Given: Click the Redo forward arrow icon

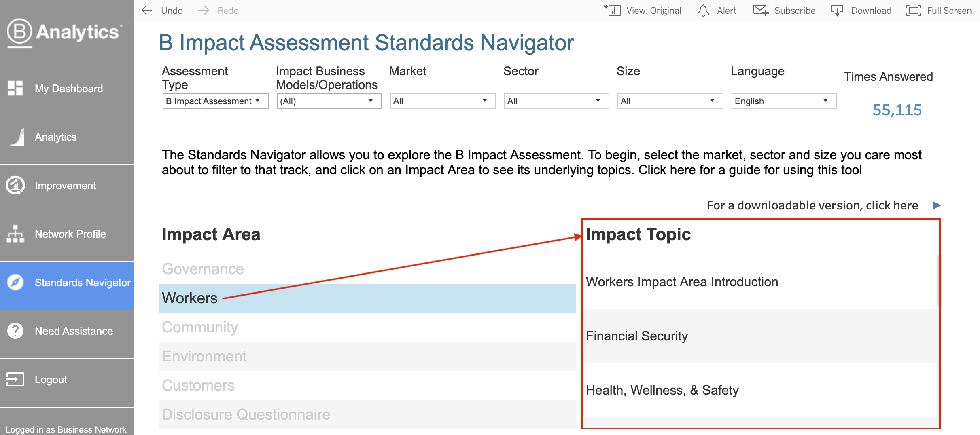Looking at the screenshot, I should (x=204, y=11).
